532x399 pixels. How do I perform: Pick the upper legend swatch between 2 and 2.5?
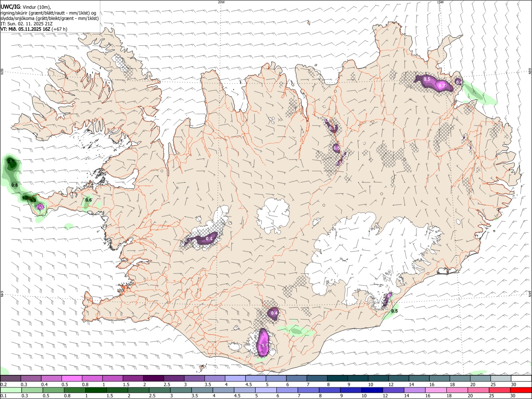coord(153,379)
